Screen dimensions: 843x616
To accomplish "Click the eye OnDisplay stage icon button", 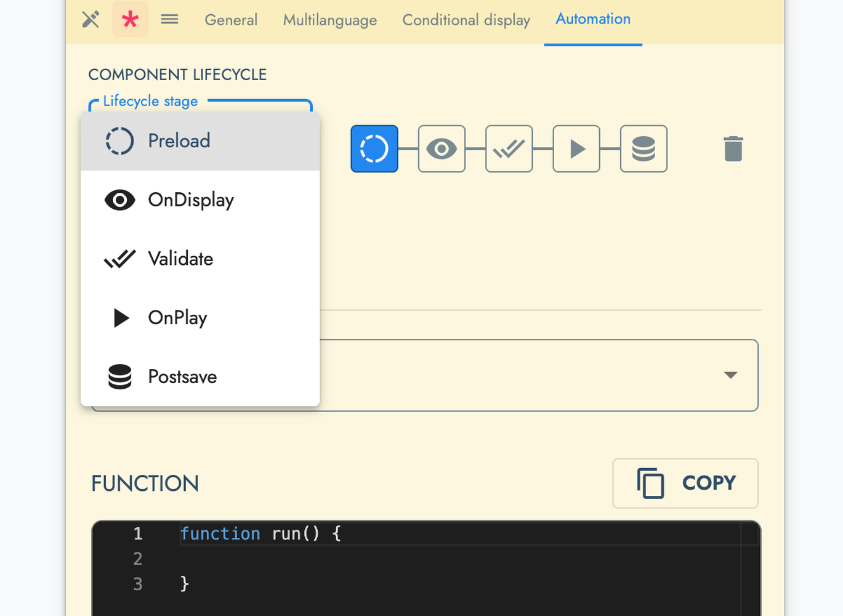I will pyautogui.click(x=442, y=149).
